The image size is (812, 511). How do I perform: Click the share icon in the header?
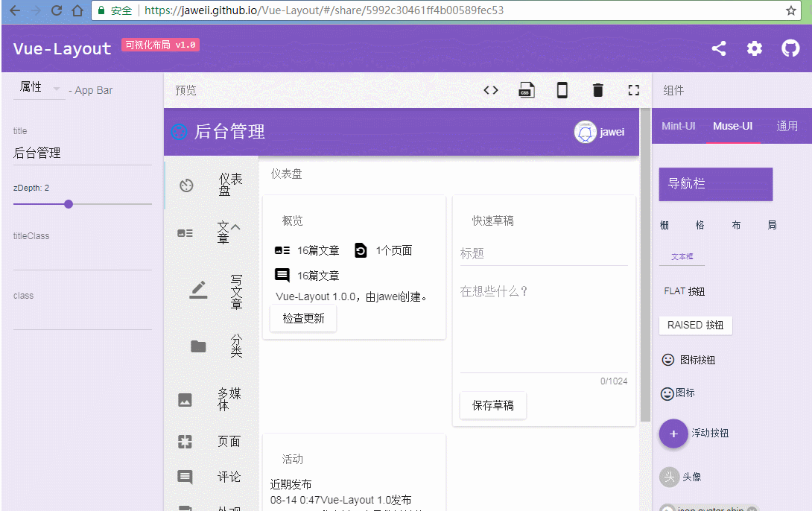pyautogui.click(x=718, y=48)
